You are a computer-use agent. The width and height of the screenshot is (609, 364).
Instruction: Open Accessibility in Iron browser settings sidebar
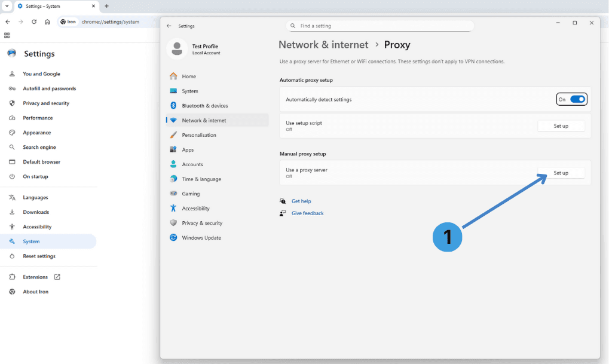(x=37, y=227)
